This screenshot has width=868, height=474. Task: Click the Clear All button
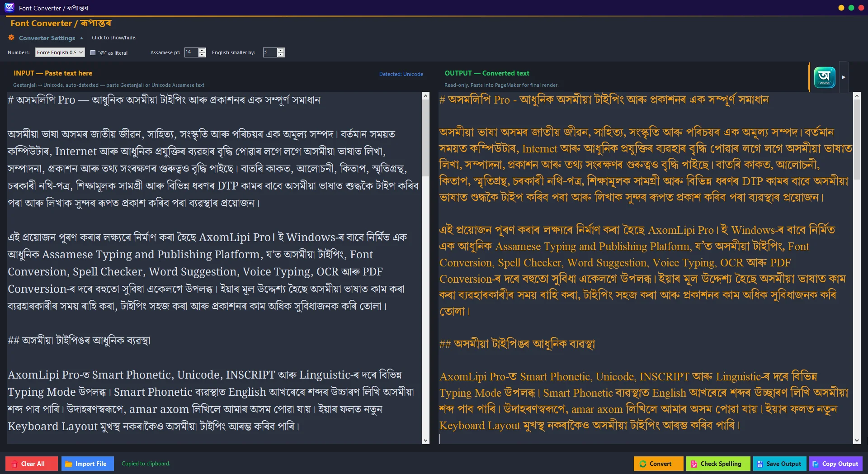pyautogui.click(x=32, y=464)
